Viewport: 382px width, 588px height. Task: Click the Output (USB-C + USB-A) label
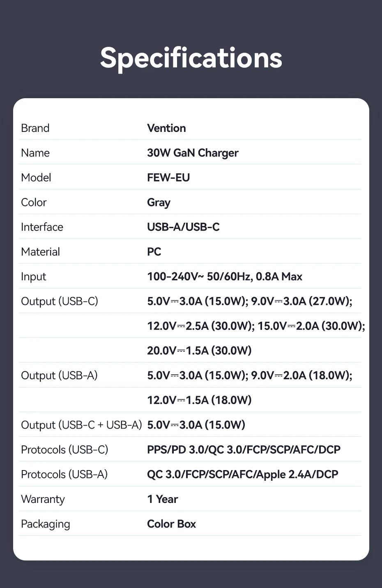pos(81,425)
